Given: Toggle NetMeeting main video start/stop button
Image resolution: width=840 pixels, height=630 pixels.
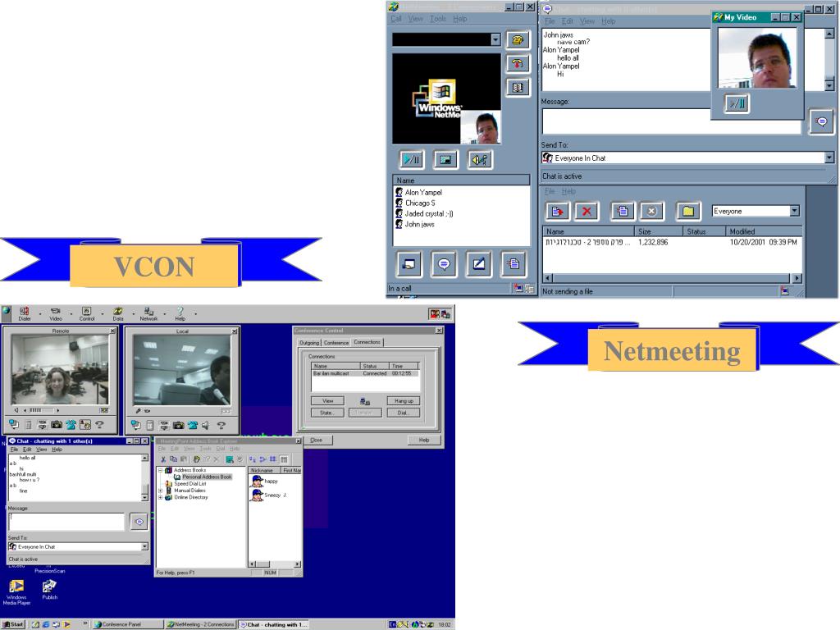Looking at the screenshot, I should (x=412, y=159).
